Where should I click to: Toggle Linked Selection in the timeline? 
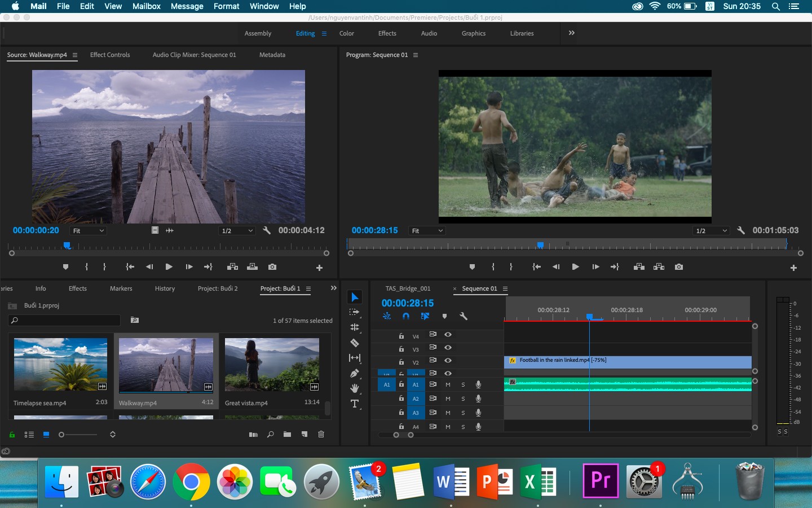425,316
